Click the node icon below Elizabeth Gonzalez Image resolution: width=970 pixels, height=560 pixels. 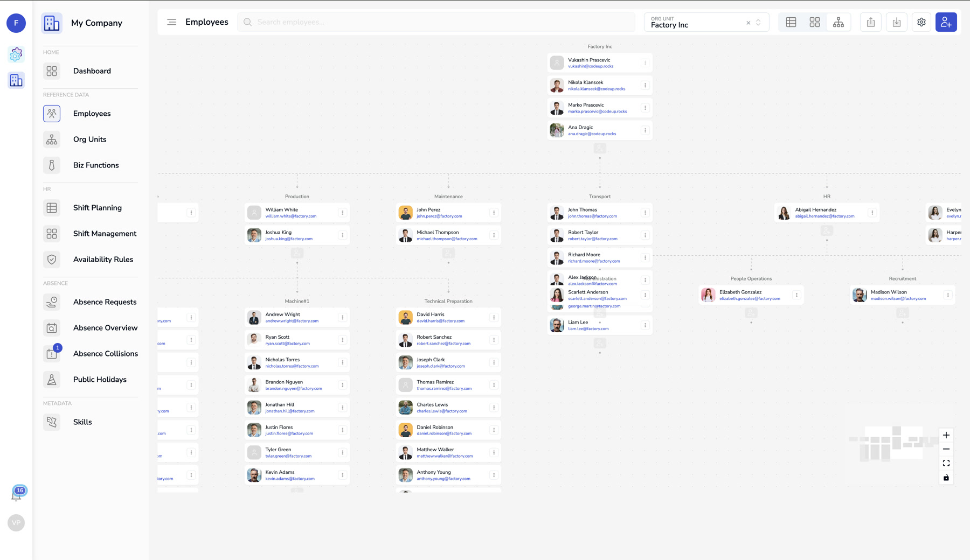tap(751, 313)
